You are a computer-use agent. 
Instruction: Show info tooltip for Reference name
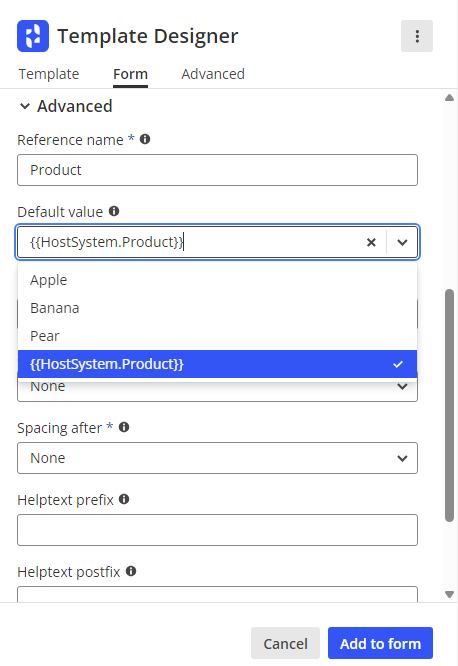tap(145, 139)
